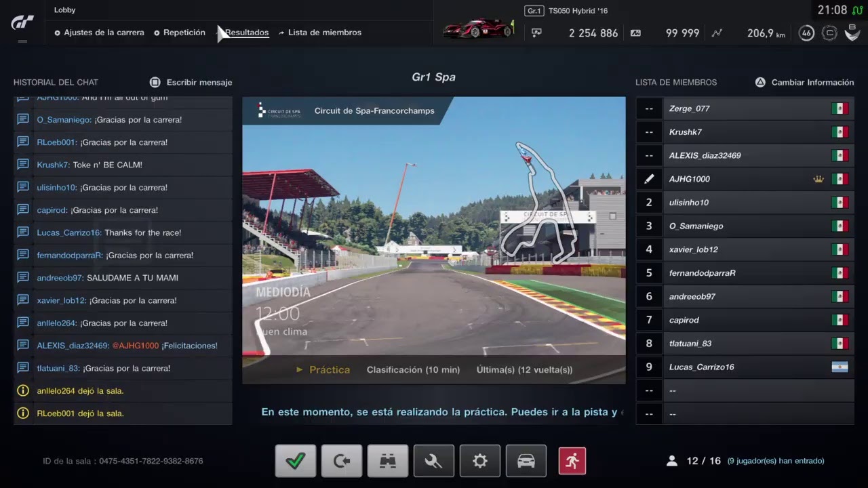
Task: Click chat message Toke n' BE CALM!
Action: (108, 165)
